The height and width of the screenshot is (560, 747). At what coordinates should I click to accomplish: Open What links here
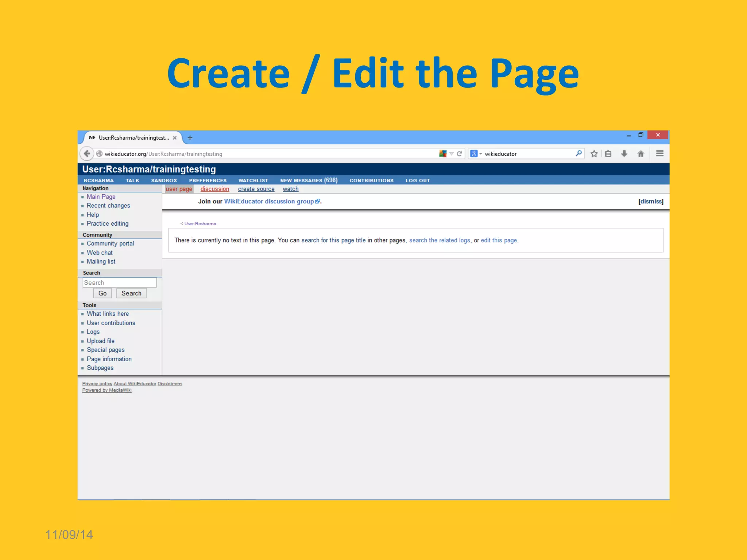(x=108, y=314)
